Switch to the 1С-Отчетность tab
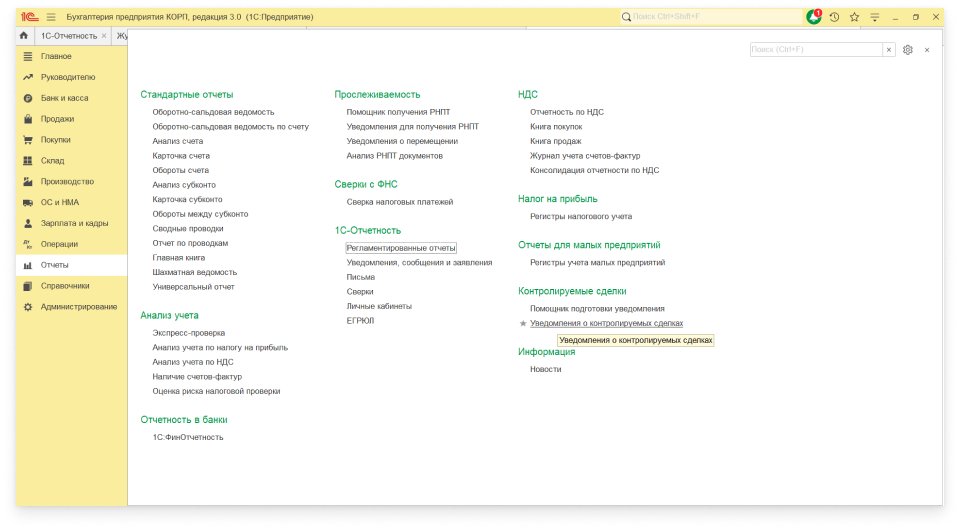This screenshot has height=530, width=960. tap(69, 36)
